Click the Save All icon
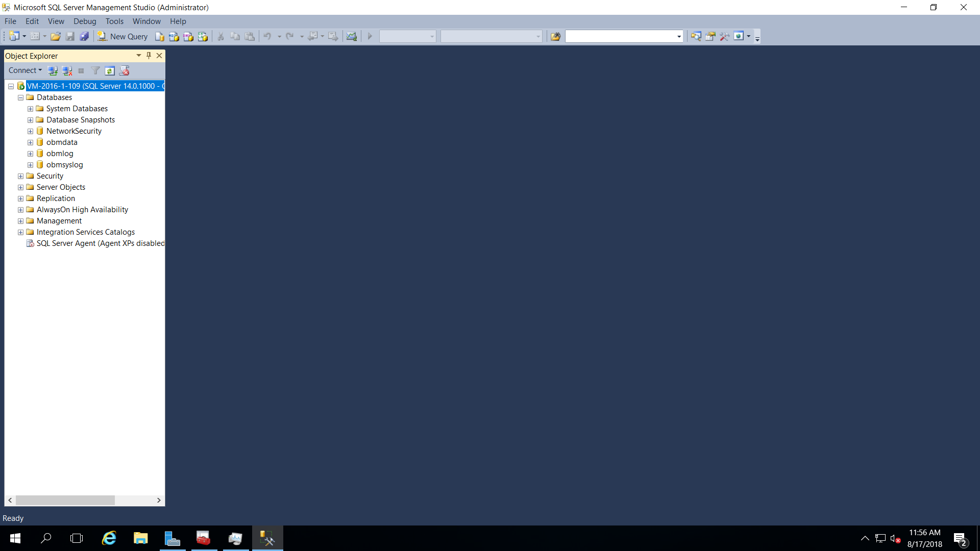 tap(84, 36)
